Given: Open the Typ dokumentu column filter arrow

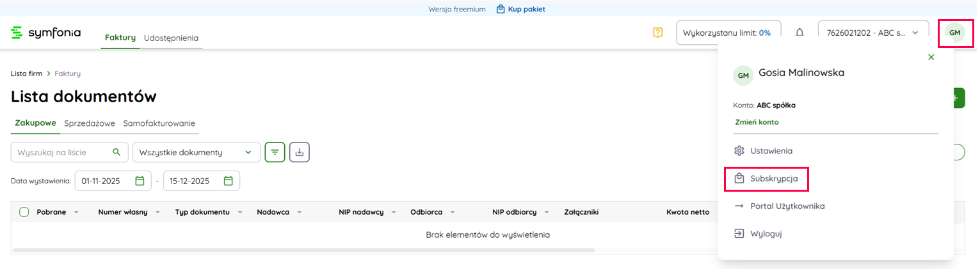Looking at the screenshot, I should click(x=241, y=212).
